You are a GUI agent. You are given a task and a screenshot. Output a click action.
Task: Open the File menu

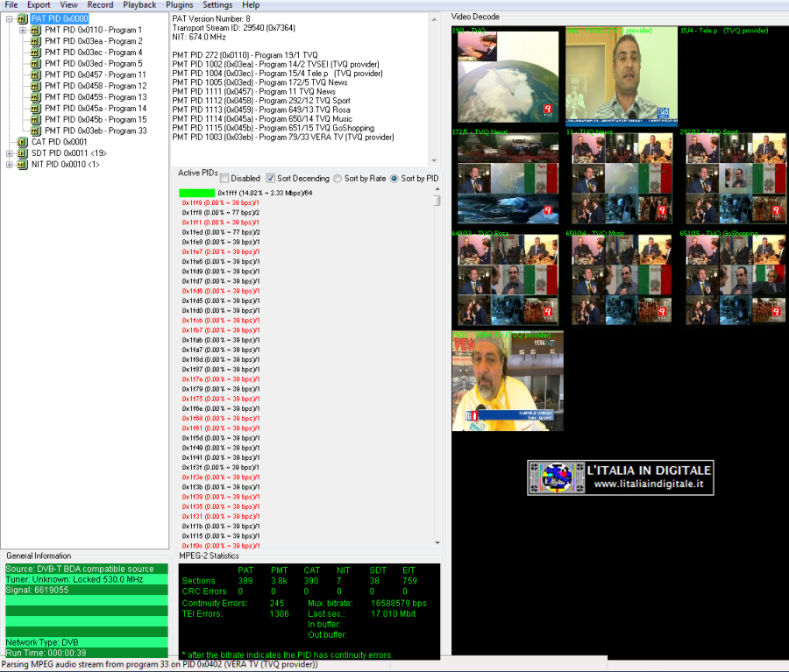(x=11, y=4)
